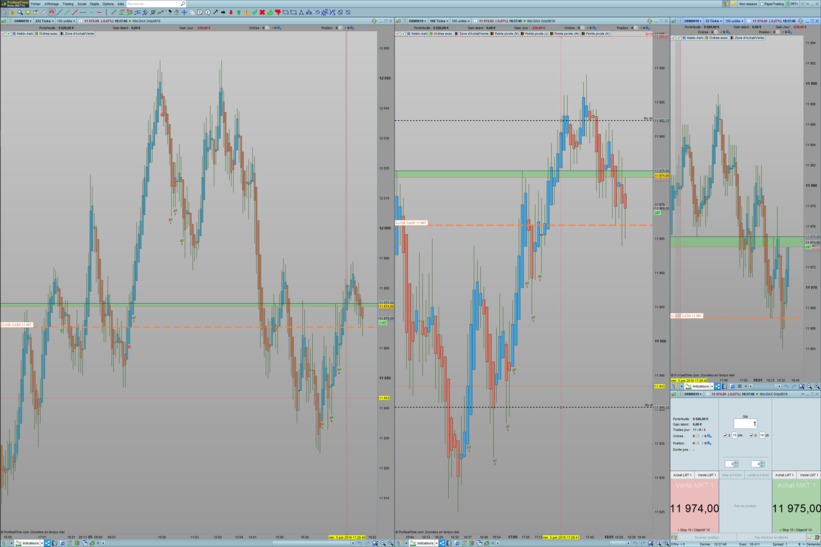Click Achat LMT 1 button on right
The height and width of the screenshot is (547, 821).
[784, 475]
